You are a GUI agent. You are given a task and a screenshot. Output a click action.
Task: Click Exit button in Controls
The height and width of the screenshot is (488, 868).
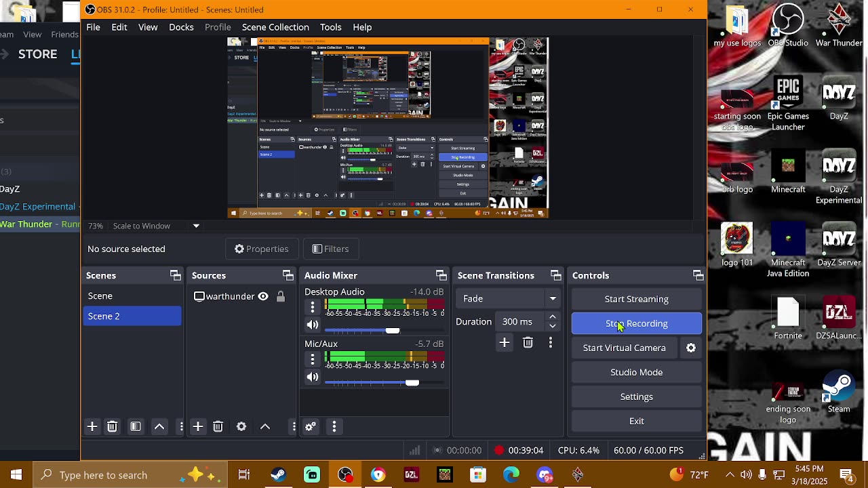pos(637,421)
